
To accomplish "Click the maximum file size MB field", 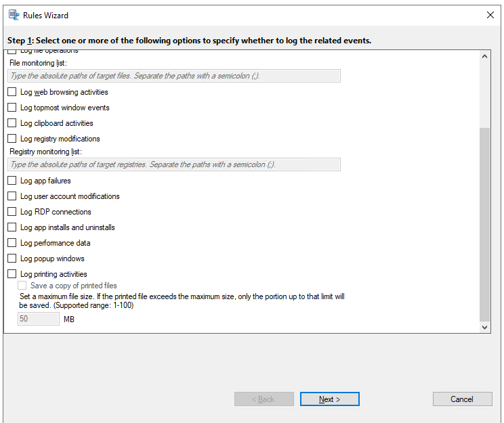I will pyautogui.click(x=38, y=319).
